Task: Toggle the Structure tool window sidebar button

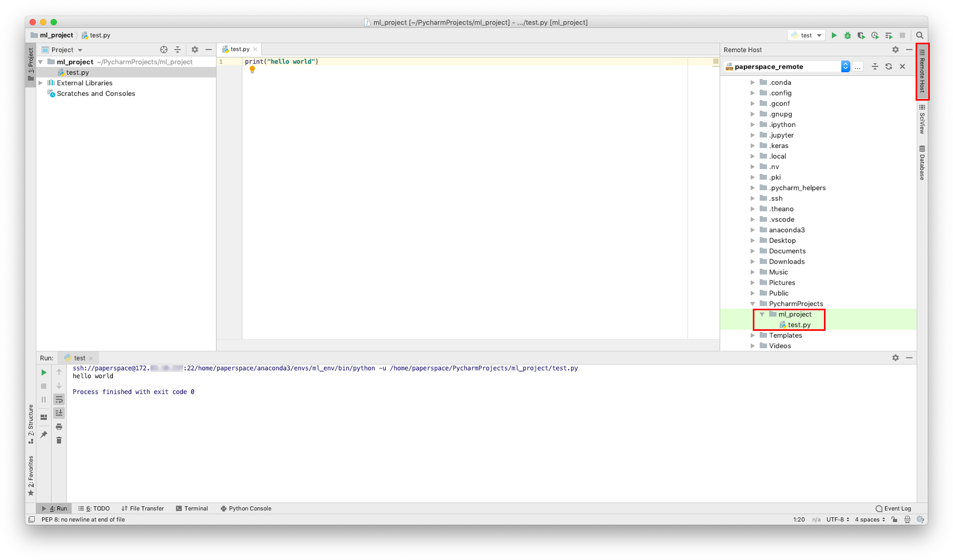Action: [31, 424]
